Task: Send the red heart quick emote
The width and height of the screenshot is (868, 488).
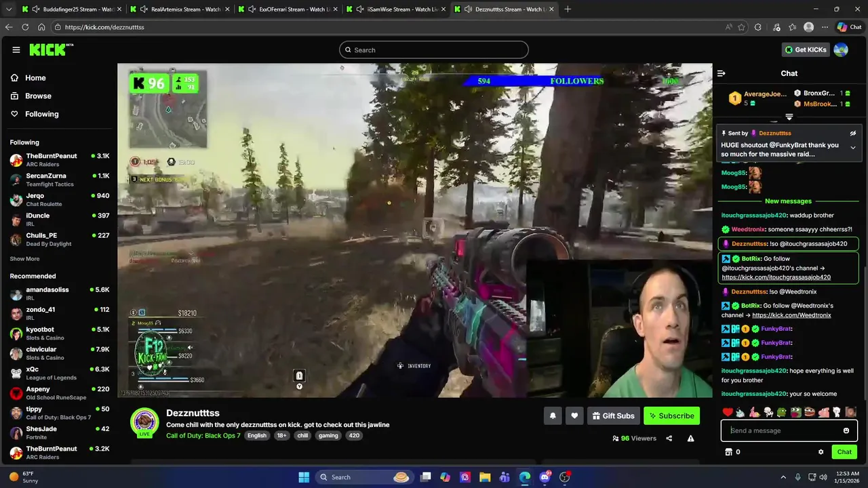Action: [728, 411]
